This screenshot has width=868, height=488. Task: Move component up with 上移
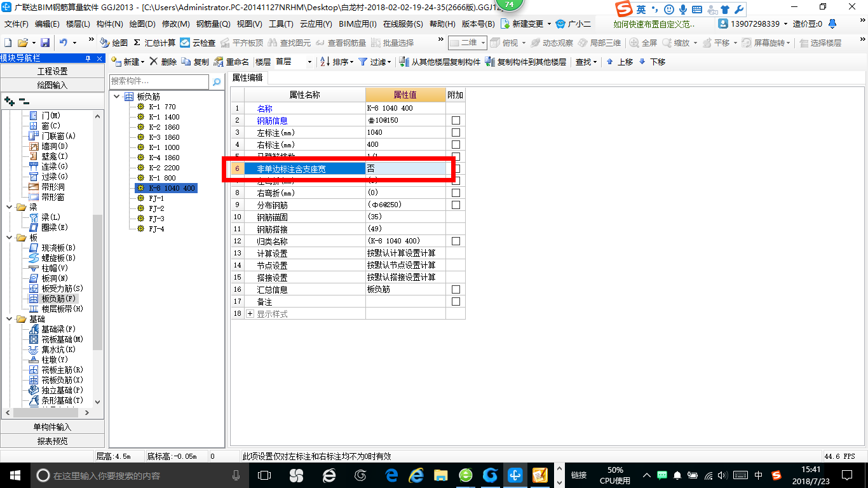620,62
